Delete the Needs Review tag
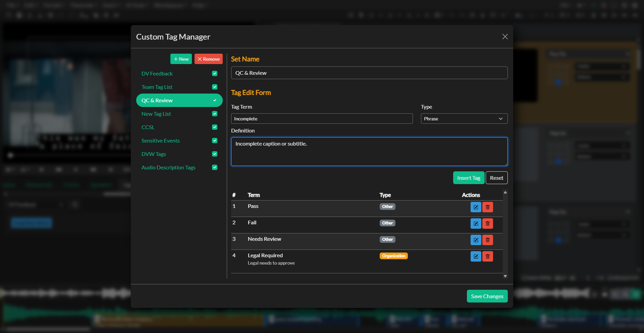Screen dimensions: 644x333 pyautogui.click(x=487, y=240)
